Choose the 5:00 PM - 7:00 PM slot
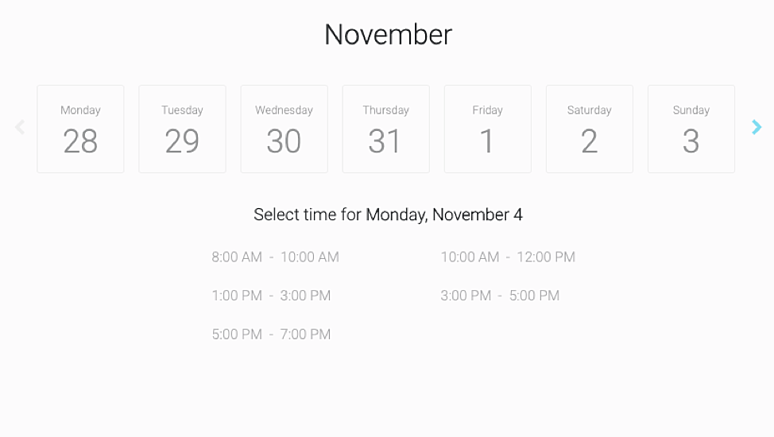The height and width of the screenshot is (437, 774). pos(271,334)
